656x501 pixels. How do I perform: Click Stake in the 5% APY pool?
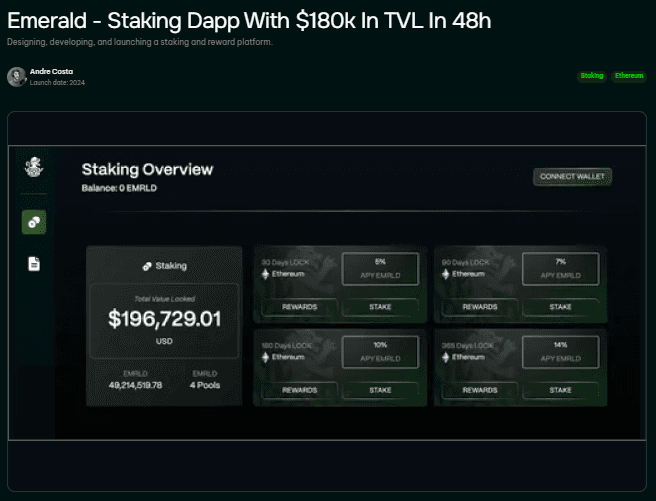pyautogui.click(x=380, y=307)
